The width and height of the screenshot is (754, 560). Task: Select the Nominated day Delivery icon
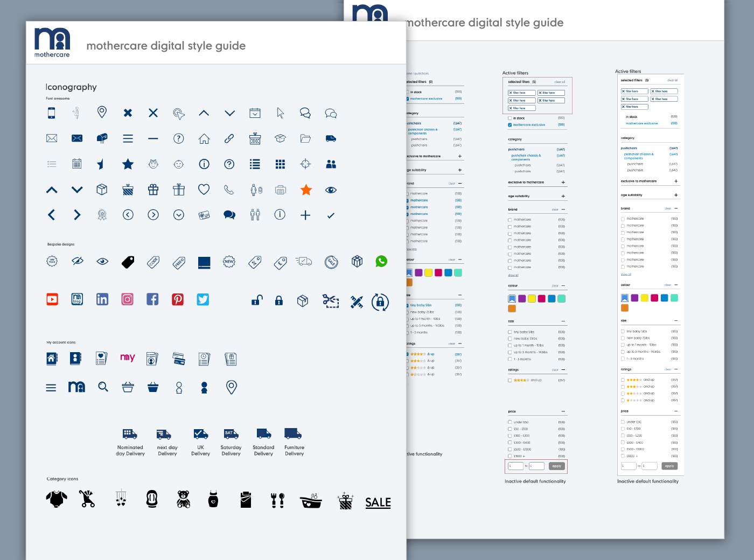click(x=130, y=433)
